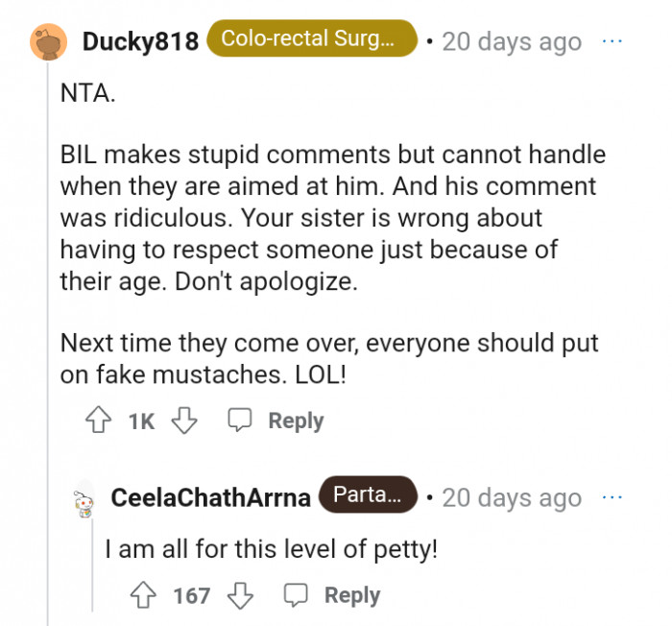Viewport: 672px width, 626px height.
Task: Open more options for Ducky818's comment
Action: tap(612, 42)
